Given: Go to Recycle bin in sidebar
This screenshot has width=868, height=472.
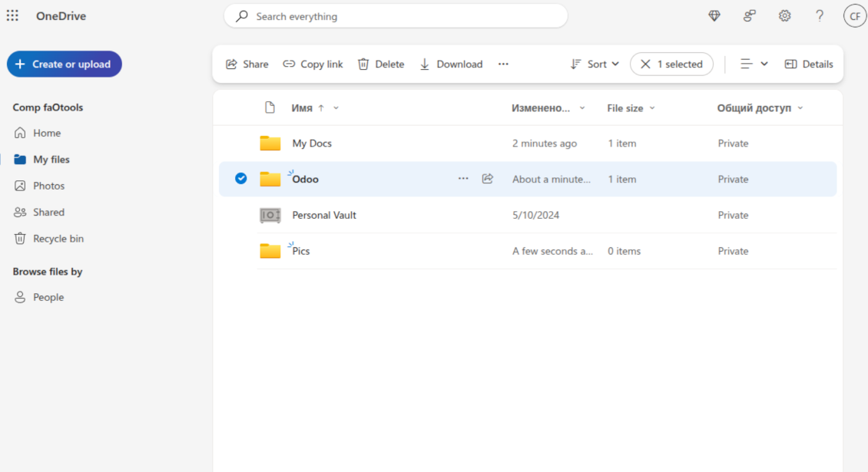Looking at the screenshot, I should [58, 239].
